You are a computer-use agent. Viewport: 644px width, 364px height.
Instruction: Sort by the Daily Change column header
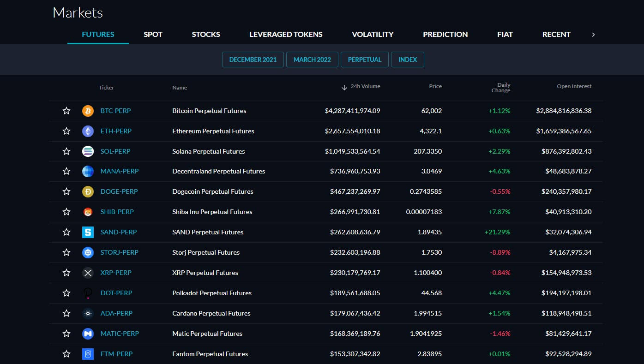501,88
